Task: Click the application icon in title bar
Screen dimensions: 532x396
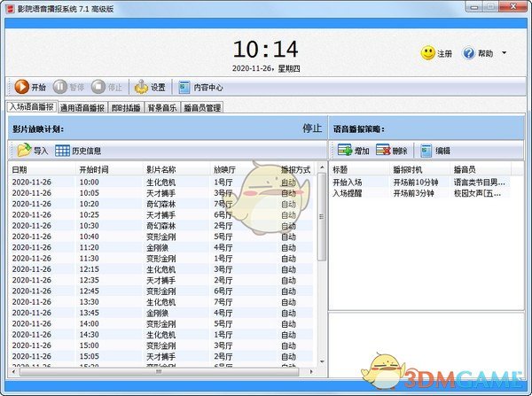Action: pos(10,9)
